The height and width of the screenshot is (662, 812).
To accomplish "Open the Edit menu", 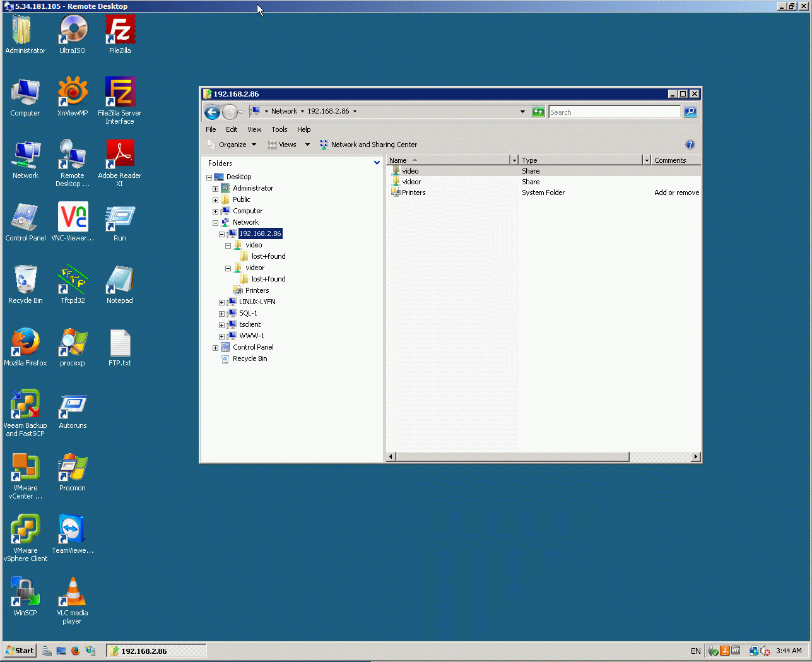I will 232,129.
